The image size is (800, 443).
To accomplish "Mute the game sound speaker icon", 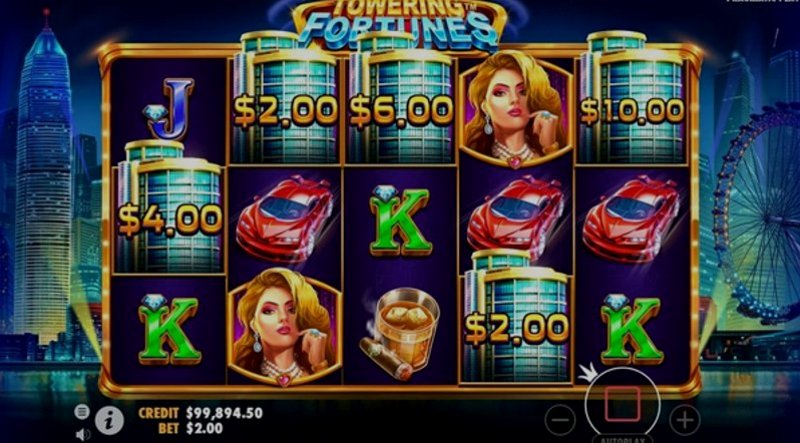I will point(83,434).
